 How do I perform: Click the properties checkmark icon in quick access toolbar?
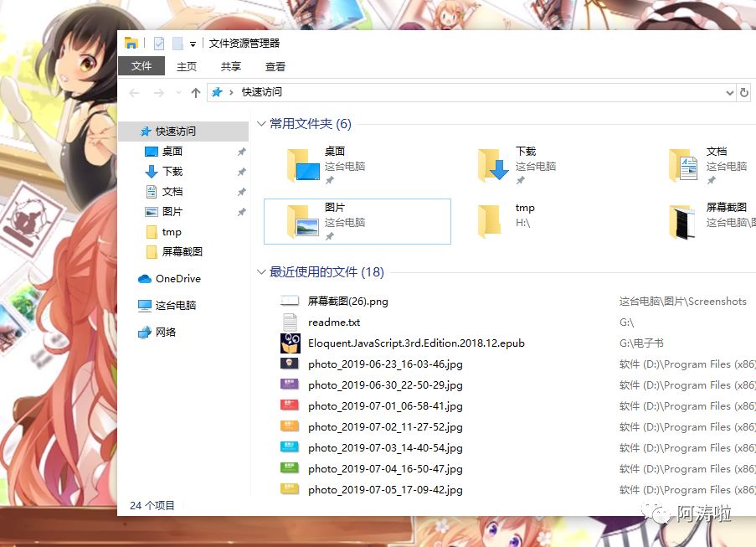[x=158, y=44]
